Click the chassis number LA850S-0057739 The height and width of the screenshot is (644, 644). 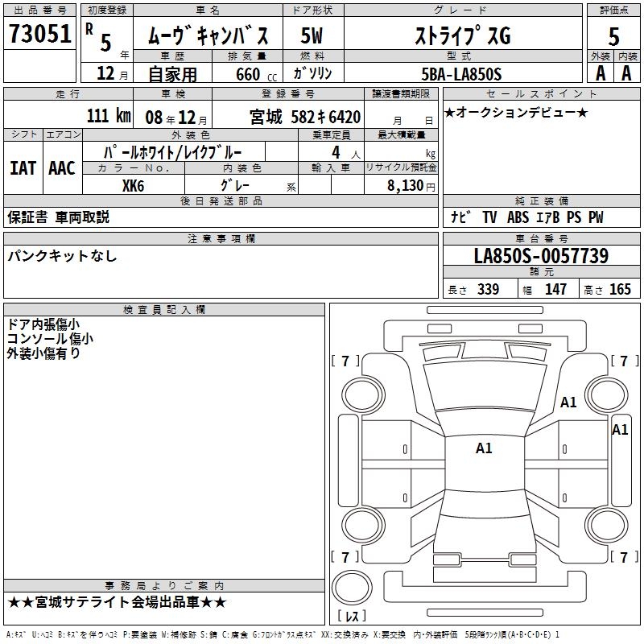(541, 257)
